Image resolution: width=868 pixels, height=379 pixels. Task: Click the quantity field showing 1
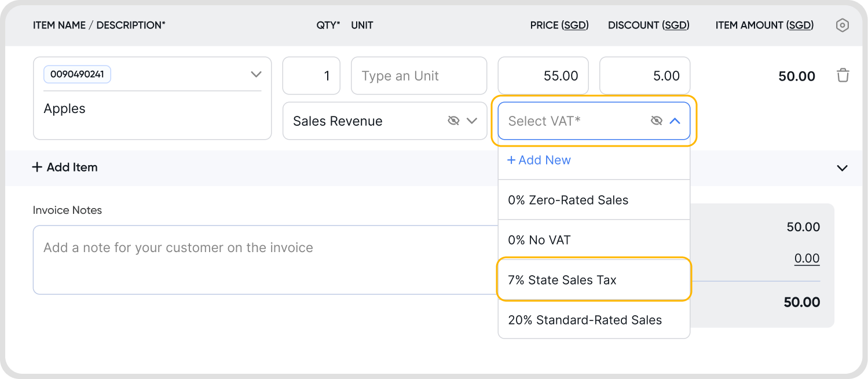click(x=311, y=76)
